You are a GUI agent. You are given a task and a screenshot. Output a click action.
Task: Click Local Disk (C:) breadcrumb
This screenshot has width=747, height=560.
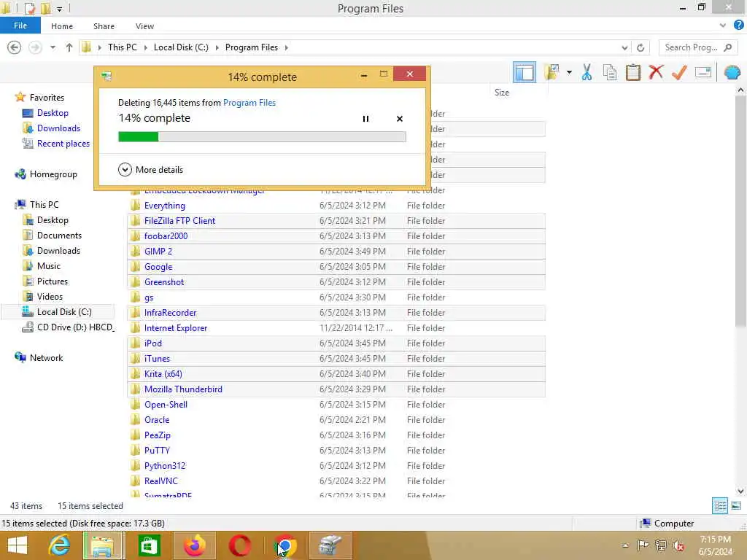point(181,47)
